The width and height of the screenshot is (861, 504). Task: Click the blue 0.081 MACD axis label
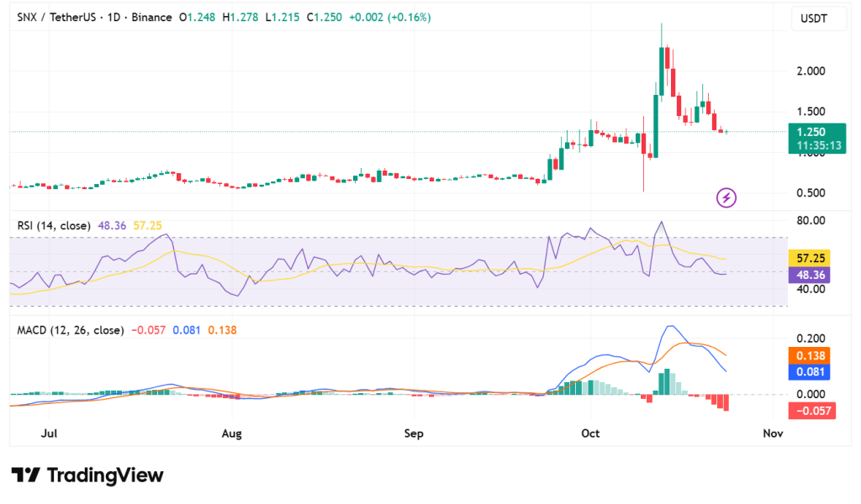[x=811, y=371]
